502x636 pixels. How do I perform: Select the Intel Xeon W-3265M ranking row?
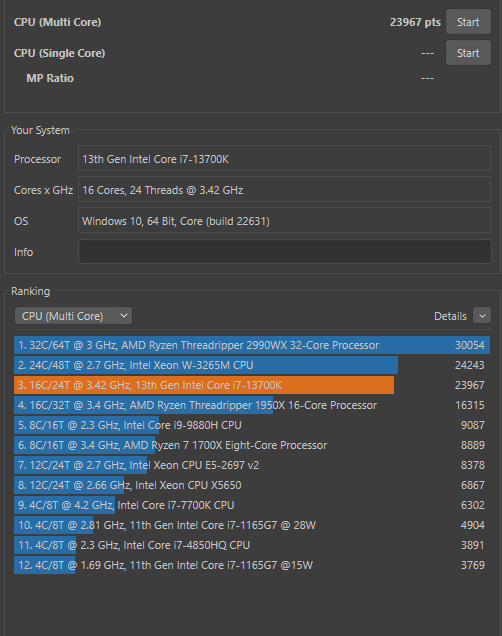(x=252, y=365)
